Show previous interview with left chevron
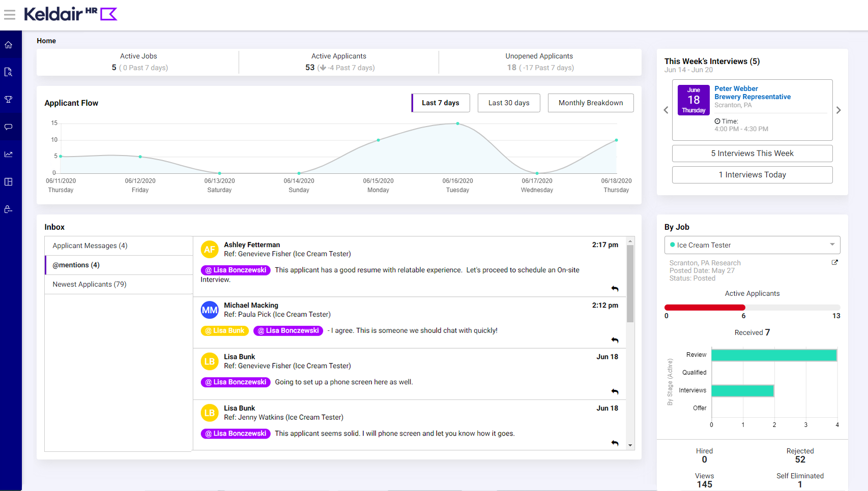Image resolution: width=868 pixels, height=491 pixels. coord(666,110)
